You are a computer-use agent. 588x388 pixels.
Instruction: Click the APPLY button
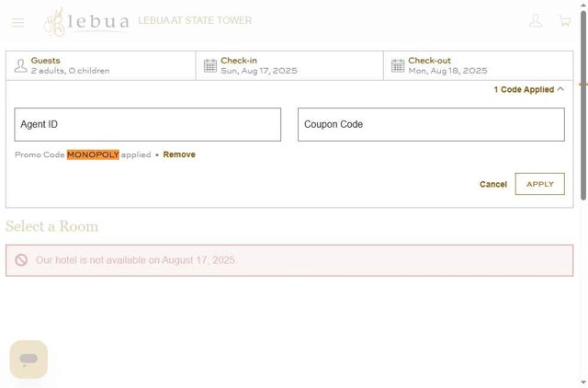[x=540, y=184]
